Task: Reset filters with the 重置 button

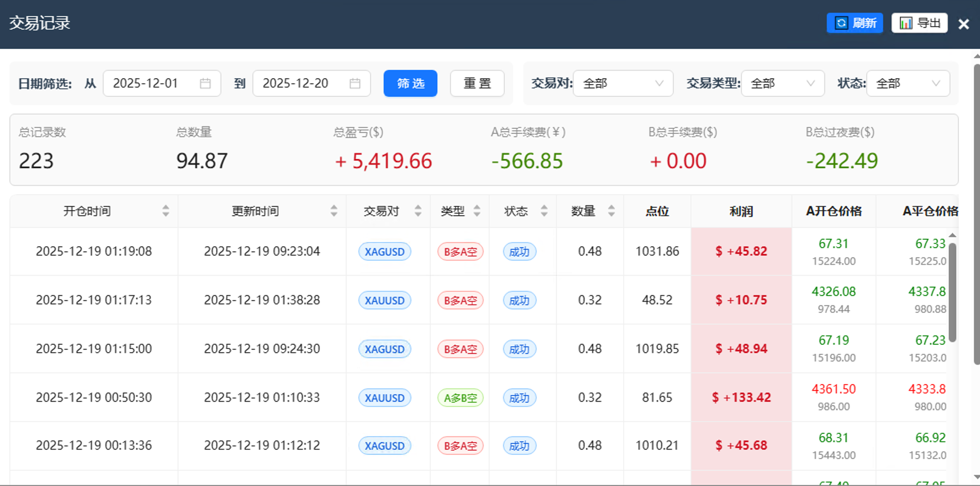Action: [x=477, y=83]
